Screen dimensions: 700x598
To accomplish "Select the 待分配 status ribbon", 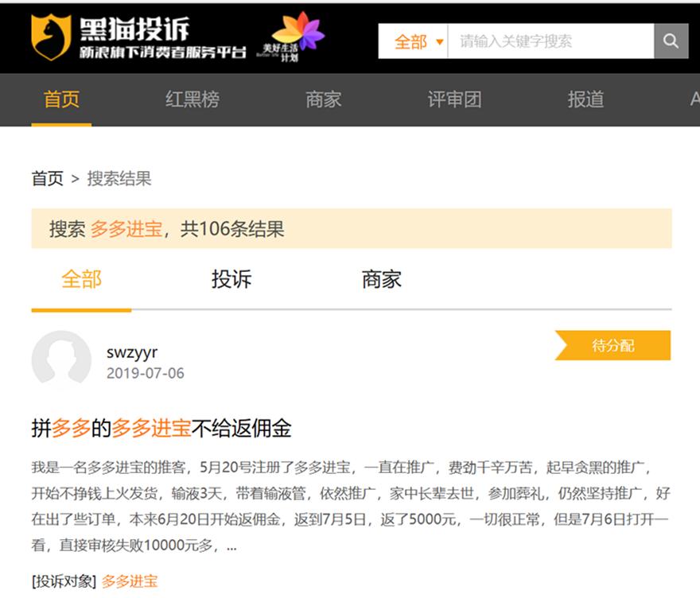I will [x=612, y=345].
